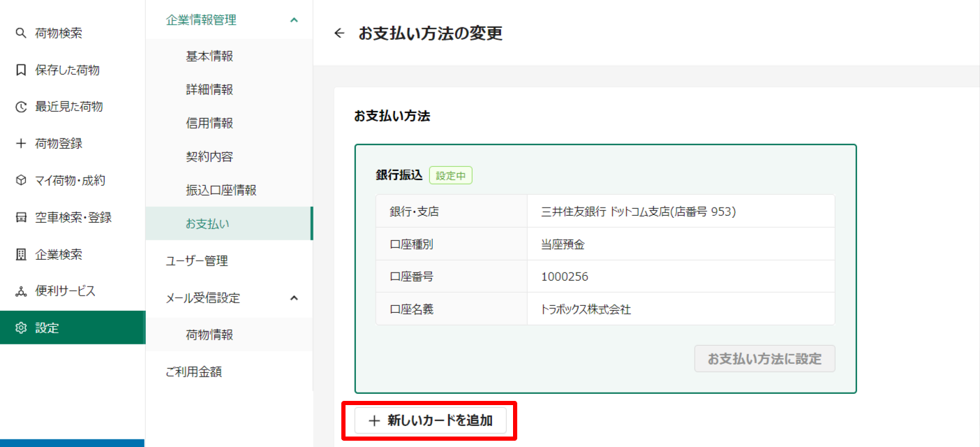Click the 三井住友銀行 ドットコム支店 value

pos(639,212)
